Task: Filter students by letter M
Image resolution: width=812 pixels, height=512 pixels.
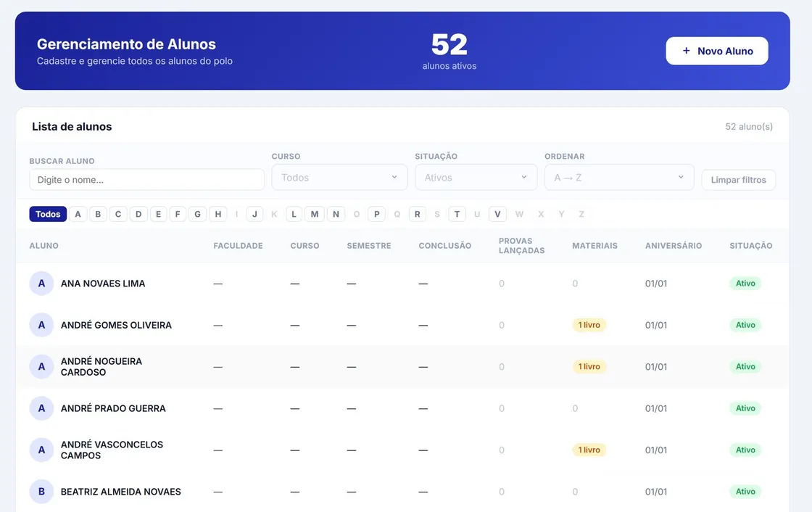Action: point(315,214)
